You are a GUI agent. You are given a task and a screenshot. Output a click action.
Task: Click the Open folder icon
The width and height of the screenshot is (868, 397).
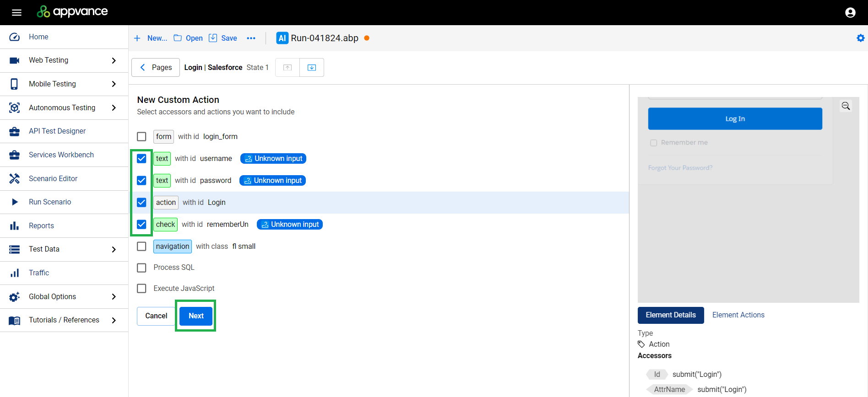tap(178, 38)
